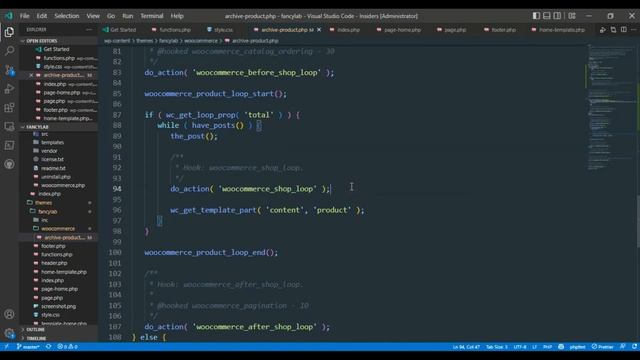Switch to the style.css tab

pyautogui.click(x=220, y=30)
